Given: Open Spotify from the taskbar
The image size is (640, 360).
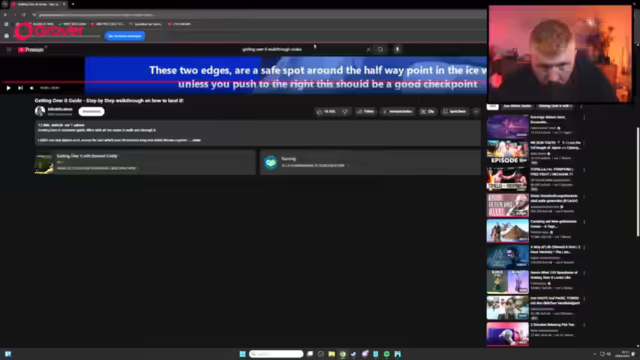Looking at the screenshot, I should [387, 354].
